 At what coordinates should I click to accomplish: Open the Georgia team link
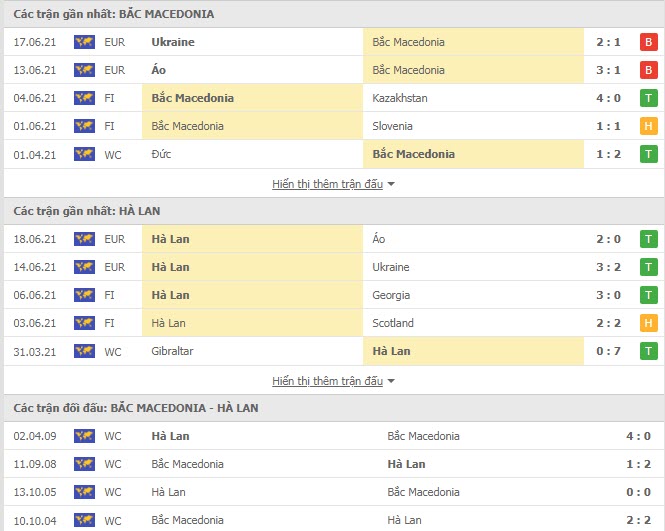[x=391, y=295]
